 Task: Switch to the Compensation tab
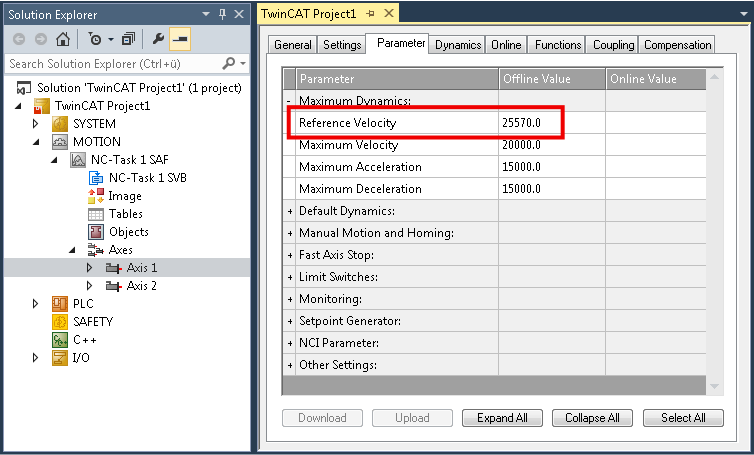(677, 45)
